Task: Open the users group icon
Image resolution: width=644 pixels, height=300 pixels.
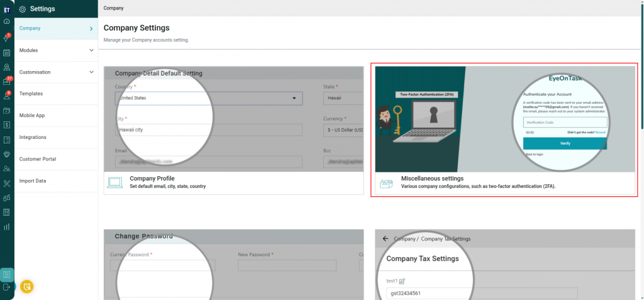Action: [6, 169]
